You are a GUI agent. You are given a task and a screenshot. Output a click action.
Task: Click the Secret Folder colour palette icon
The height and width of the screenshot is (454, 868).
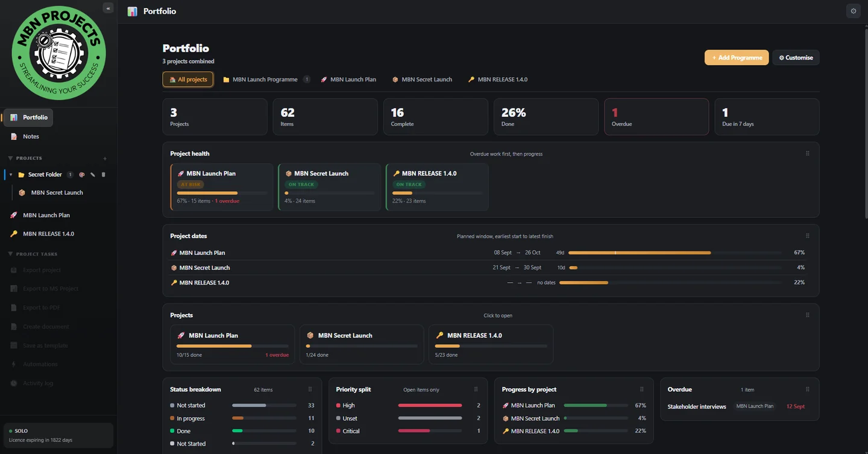click(82, 175)
